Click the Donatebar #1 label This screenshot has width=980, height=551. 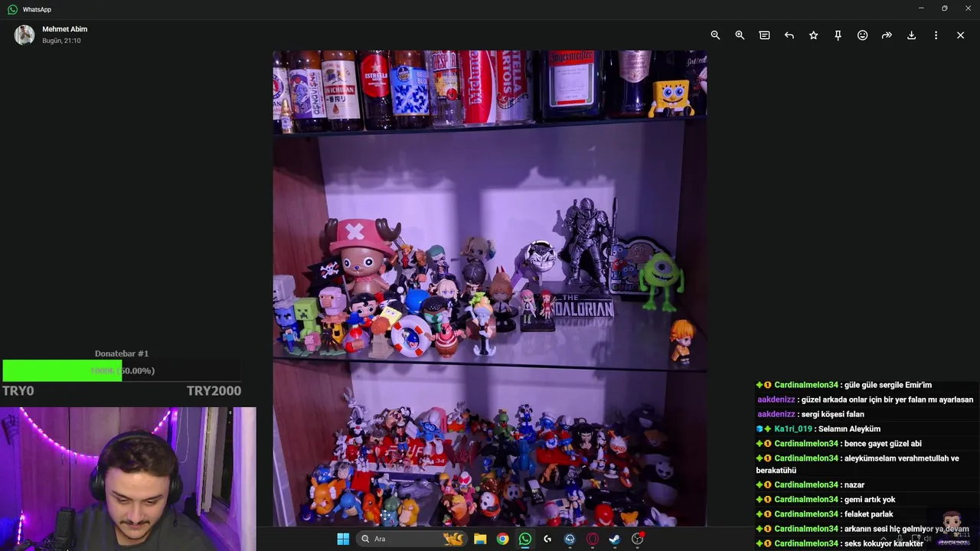[x=122, y=354]
